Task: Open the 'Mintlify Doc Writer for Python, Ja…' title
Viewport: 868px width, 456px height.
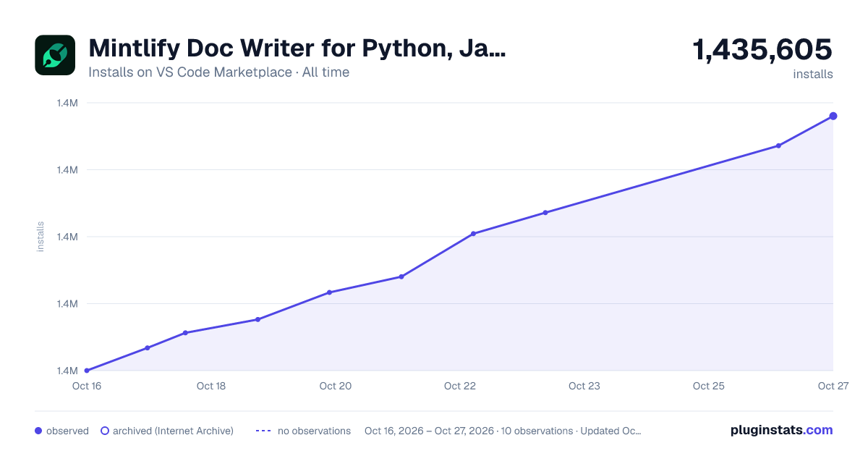Action: (x=297, y=48)
